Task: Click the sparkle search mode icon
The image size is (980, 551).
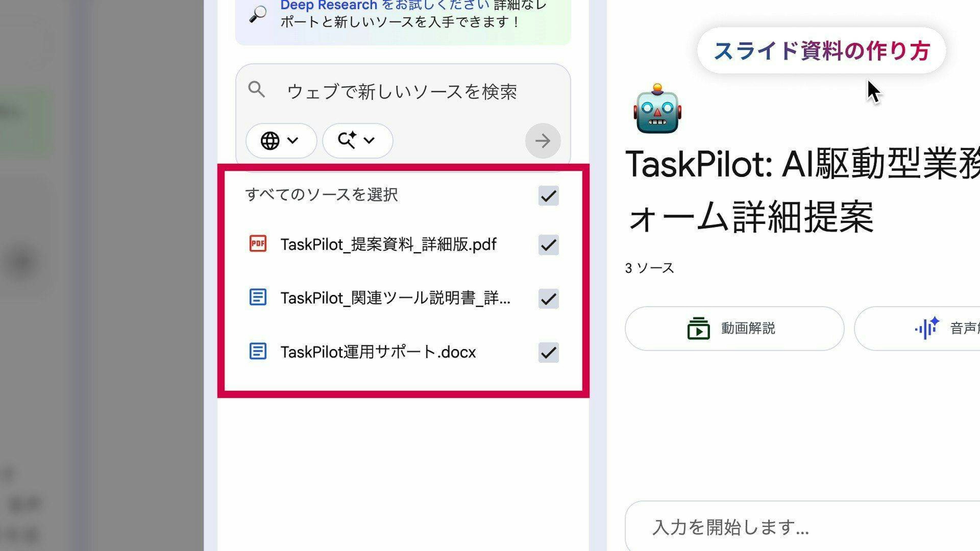Action: (x=347, y=140)
